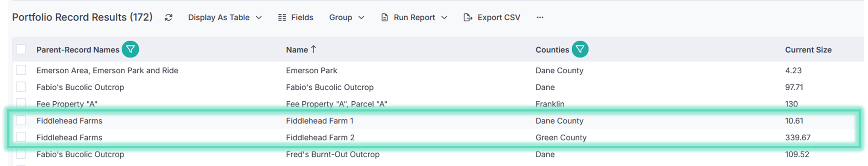Tick the select-all header checkbox
The height and width of the screenshot is (166, 868).
point(21,49)
